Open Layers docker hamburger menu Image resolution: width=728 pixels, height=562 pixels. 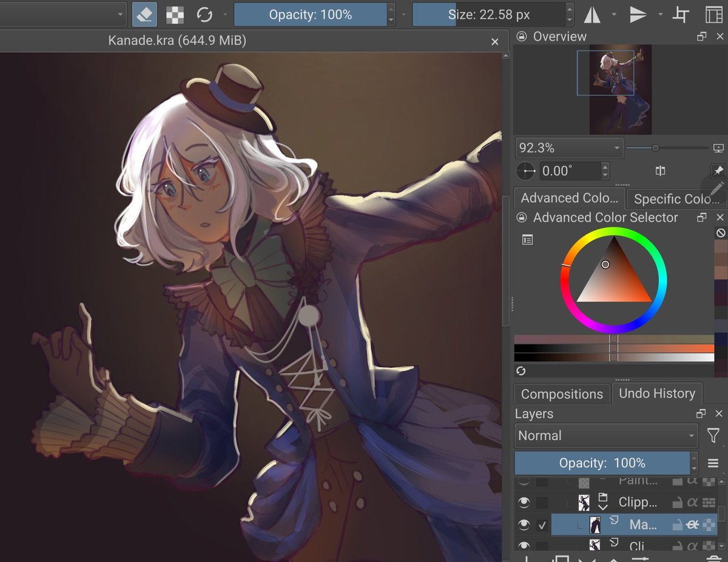pyautogui.click(x=713, y=463)
